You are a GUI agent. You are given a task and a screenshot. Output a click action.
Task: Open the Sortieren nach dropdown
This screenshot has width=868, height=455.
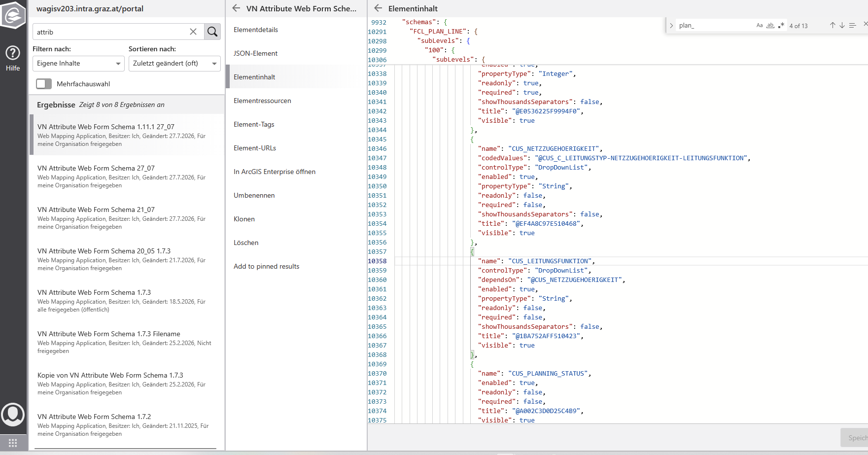[174, 63]
